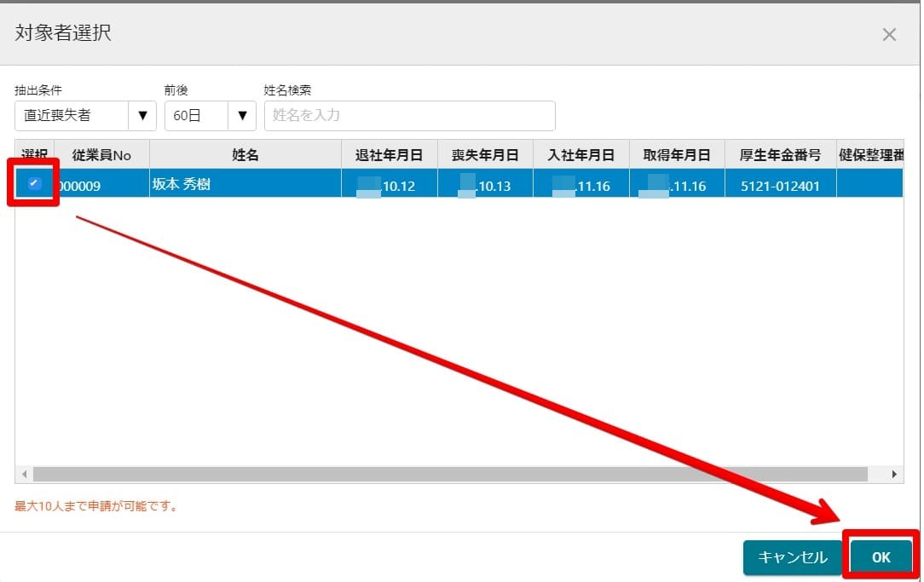Click the 入社年月日 cell ending 11.16
Screen dimensions: 924x582
(x=581, y=184)
